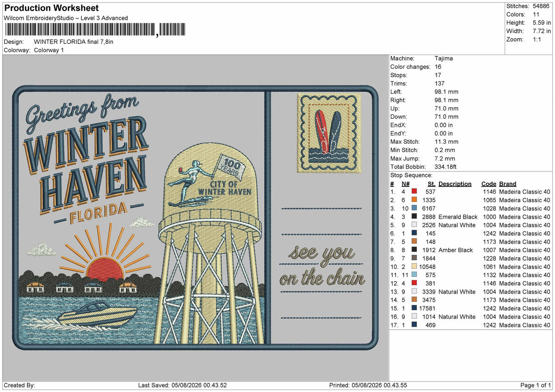Click the beige swatch beside 10548 stitches
This screenshot has height=392, width=555.
pyautogui.click(x=414, y=266)
